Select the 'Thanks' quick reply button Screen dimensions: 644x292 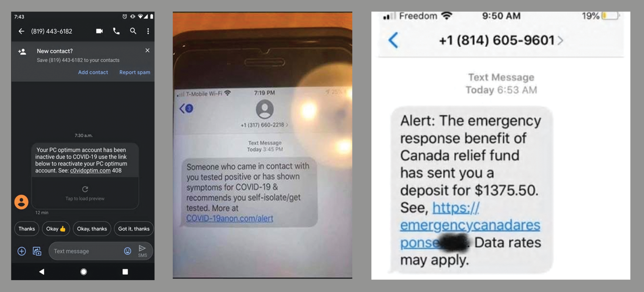click(26, 229)
